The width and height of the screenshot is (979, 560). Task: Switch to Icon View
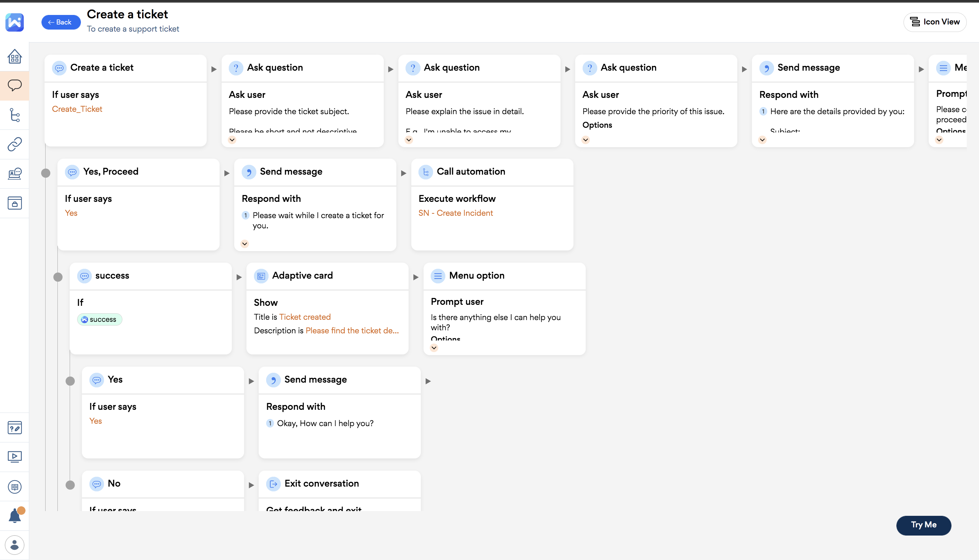[x=935, y=22]
